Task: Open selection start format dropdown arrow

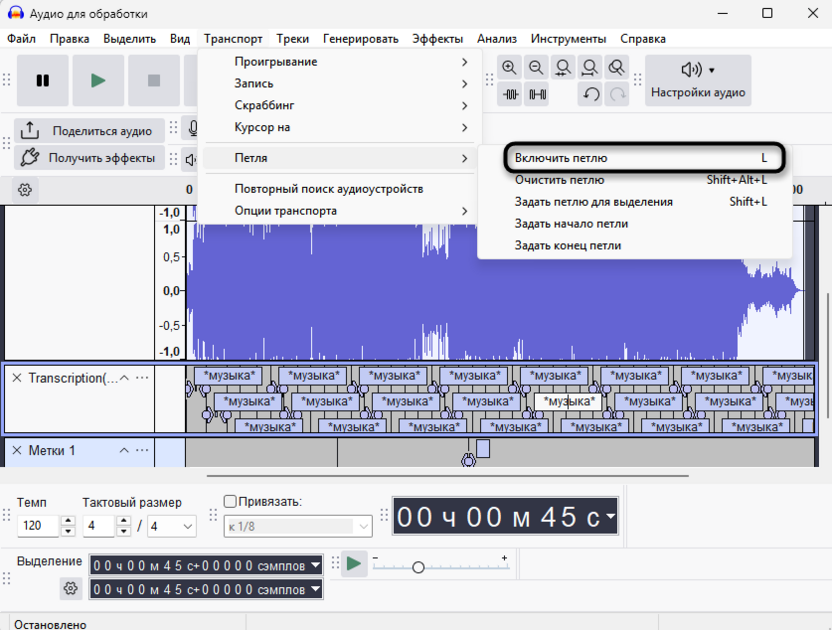Action: pyautogui.click(x=316, y=565)
